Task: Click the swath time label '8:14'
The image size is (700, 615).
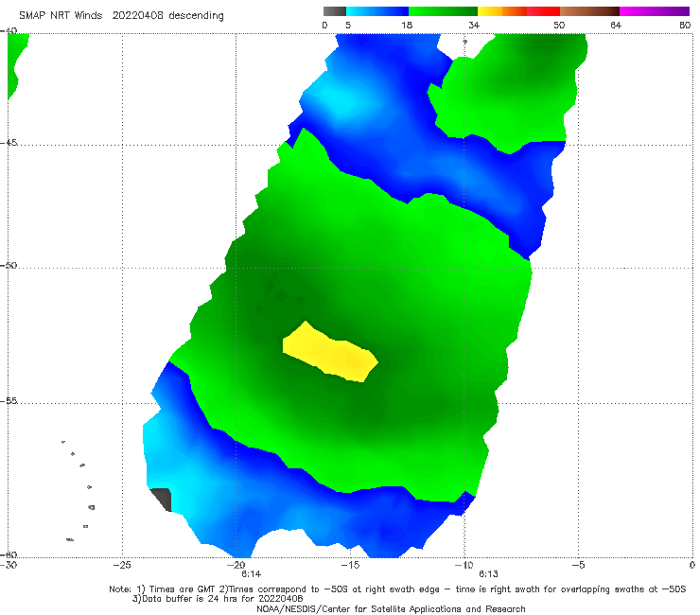Action: click(x=251, y=574)
